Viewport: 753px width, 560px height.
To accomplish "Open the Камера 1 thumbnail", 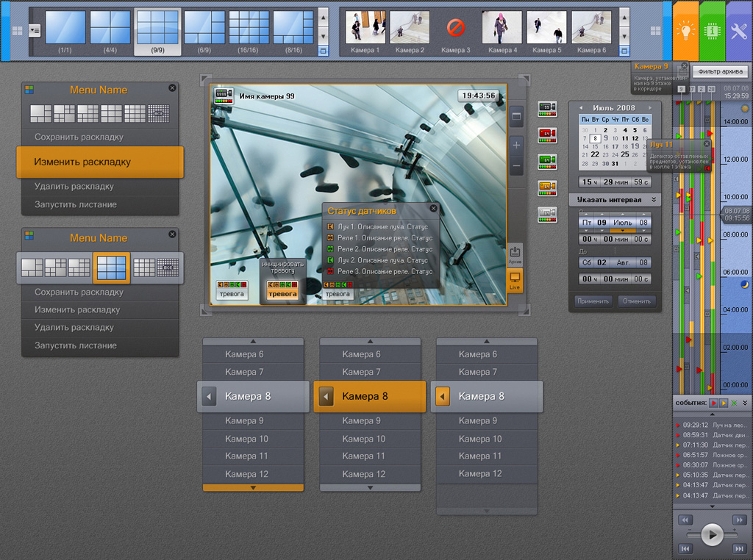I will coord(365,28).
